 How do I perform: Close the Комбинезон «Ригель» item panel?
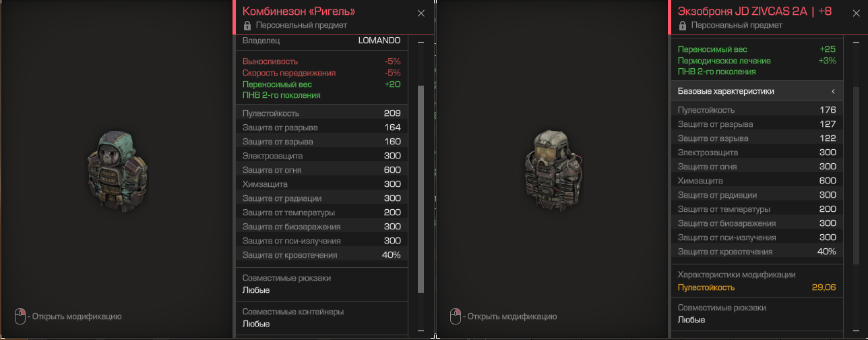421,13
